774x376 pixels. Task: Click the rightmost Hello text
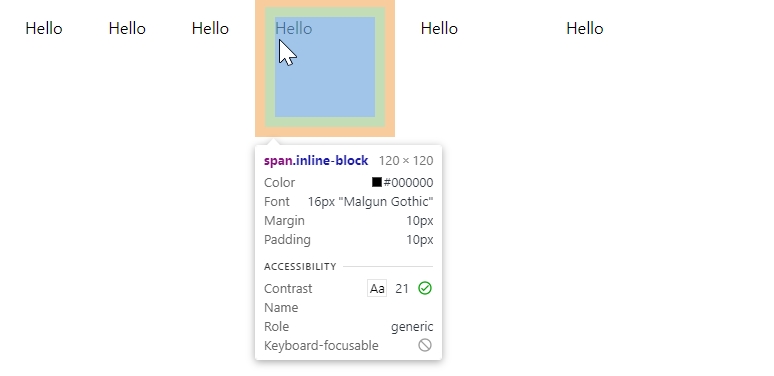(584, 29)
